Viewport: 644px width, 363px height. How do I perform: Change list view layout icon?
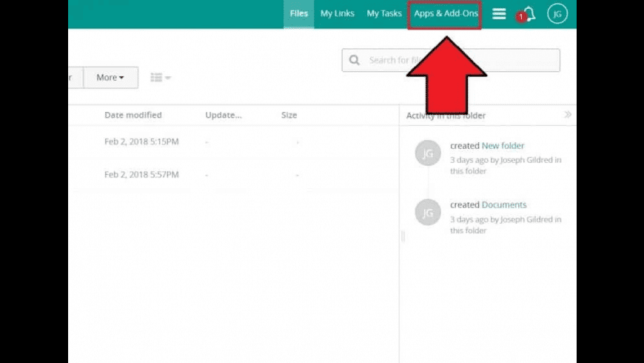[x=160, y=77]
